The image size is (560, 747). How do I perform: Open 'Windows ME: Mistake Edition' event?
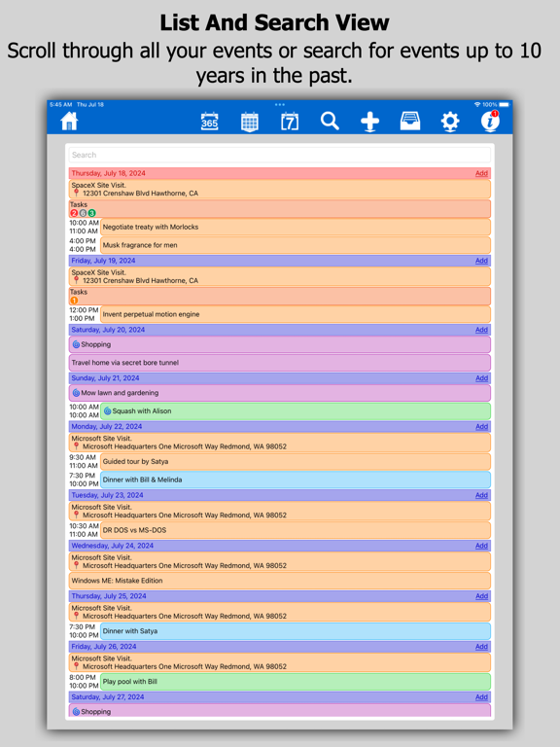[280, 581]
